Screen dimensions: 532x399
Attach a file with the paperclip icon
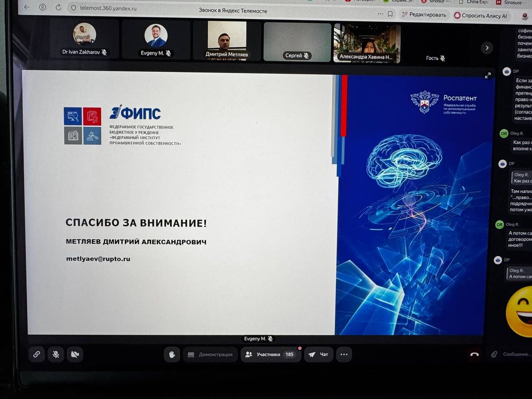494,354
